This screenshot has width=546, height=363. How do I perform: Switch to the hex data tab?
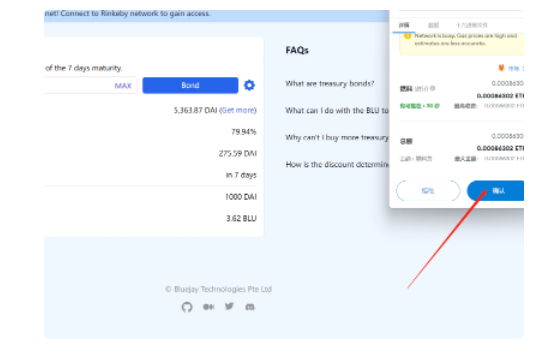click(471, 25)
